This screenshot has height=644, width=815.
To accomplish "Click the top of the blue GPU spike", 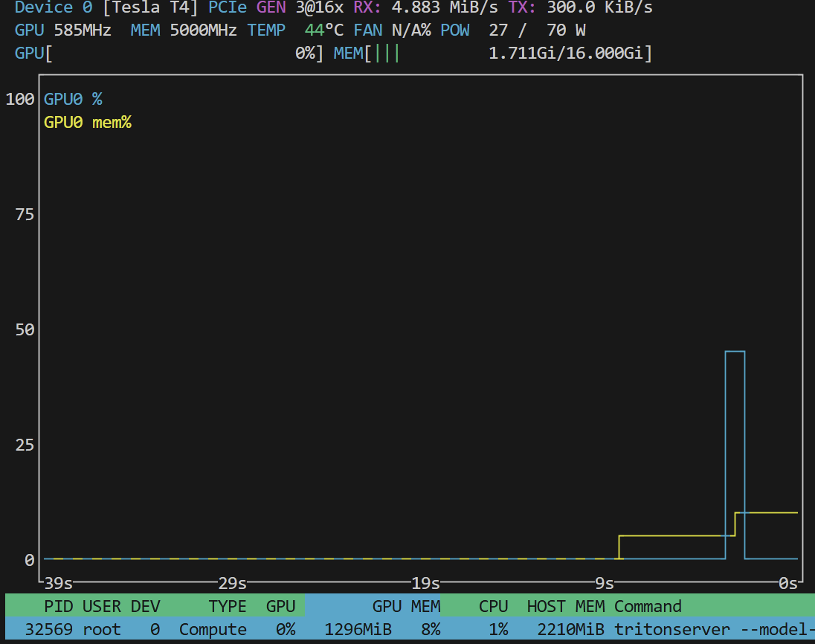I will point(735,351).
